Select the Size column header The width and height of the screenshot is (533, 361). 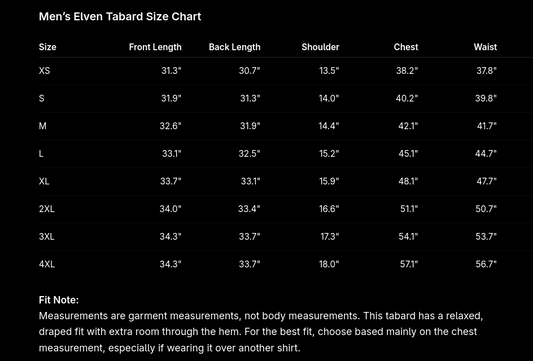coord(48,47)
